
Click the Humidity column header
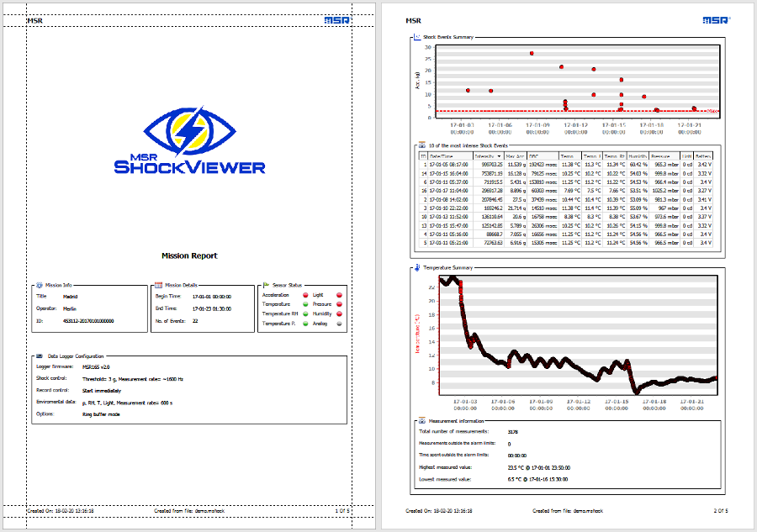point(638,156)
